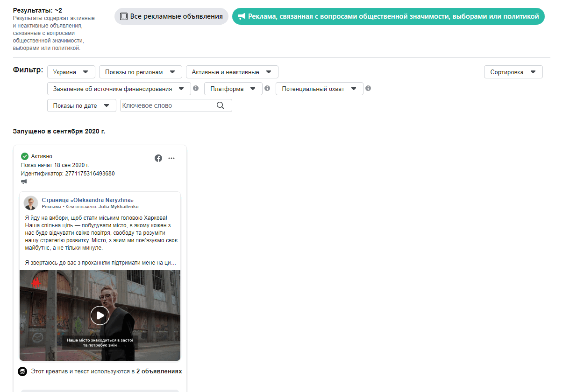Viewport: 577px width, 392px height.
Task: Play the ad video
Action: (100, 315)
